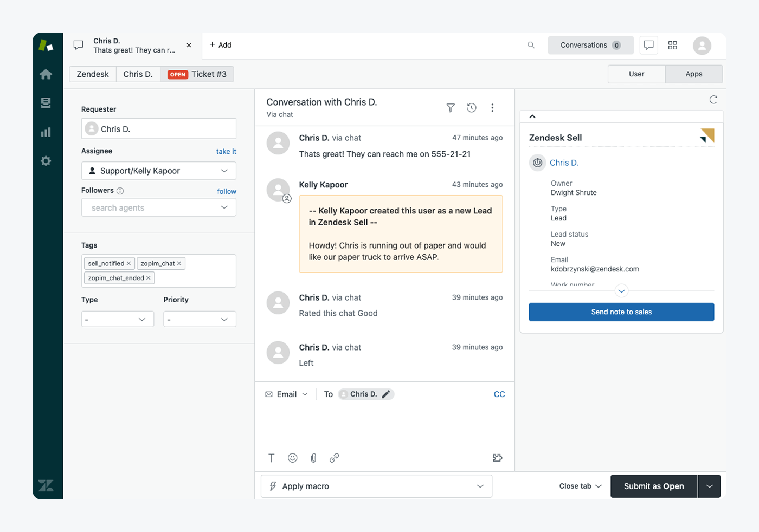Click email kdobrzynski@zendesk.com
This screenshot has width=759, height=532.
pyautogui.click(x=595, y=269)
